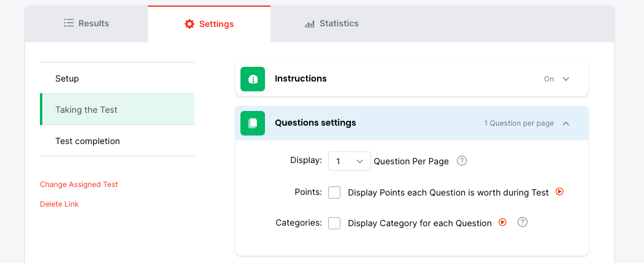
Task: Click the red gear icon on Settings tab
Action: [190, 24]
